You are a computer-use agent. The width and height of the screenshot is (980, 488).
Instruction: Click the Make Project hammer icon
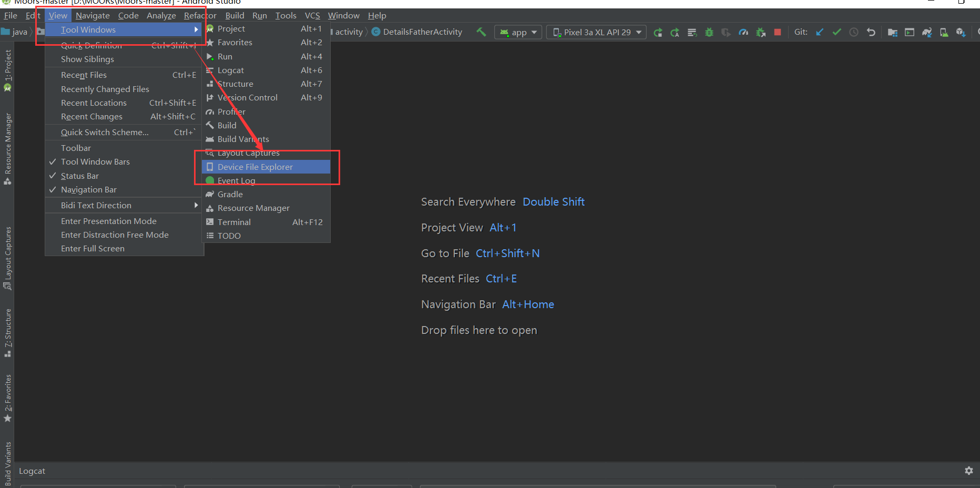pos(481,32)
